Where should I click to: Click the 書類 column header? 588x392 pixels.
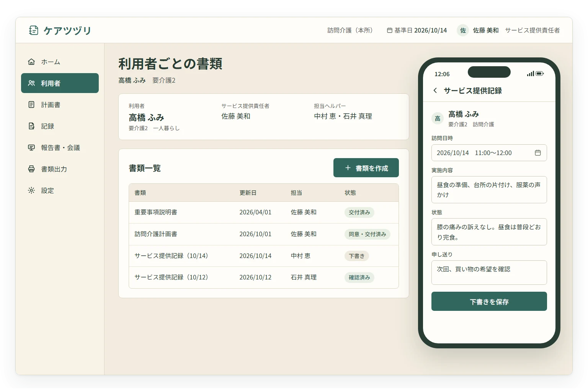tap(140, 193)
